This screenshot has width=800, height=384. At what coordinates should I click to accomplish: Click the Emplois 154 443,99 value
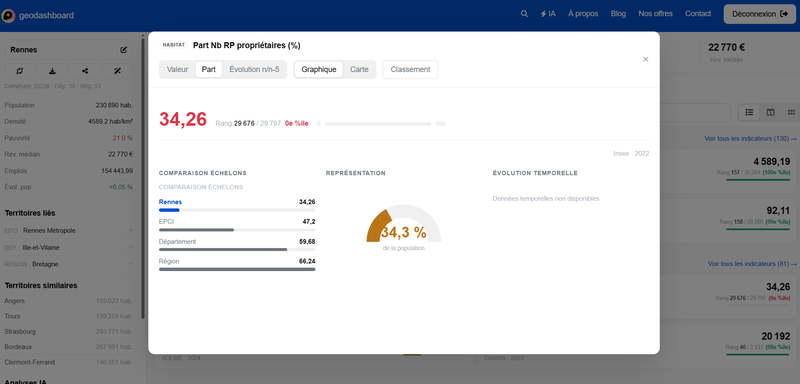click(x=117, y=170)
